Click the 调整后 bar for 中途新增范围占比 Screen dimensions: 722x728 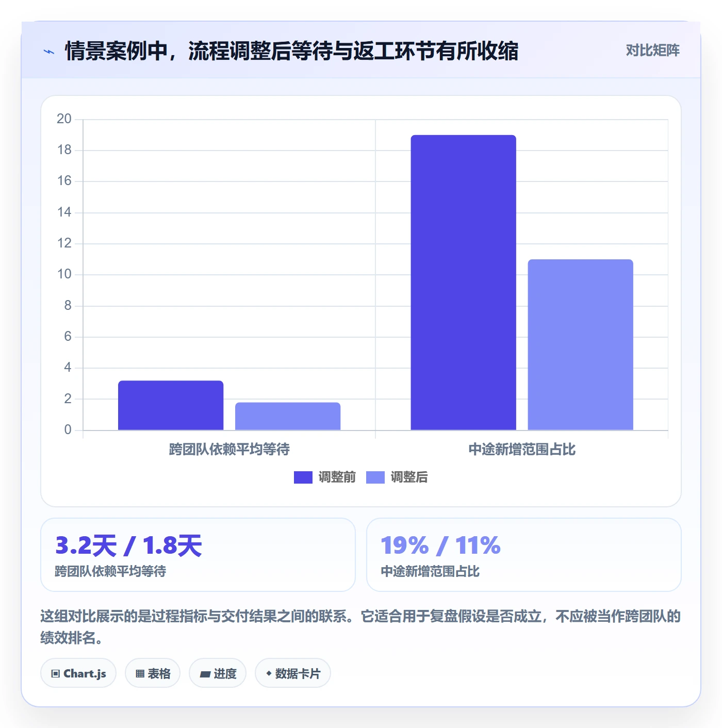tap(580, 344)
